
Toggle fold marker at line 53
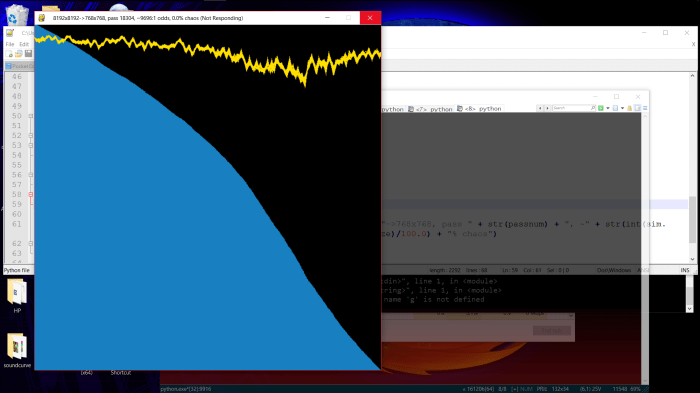coord(31,145)
